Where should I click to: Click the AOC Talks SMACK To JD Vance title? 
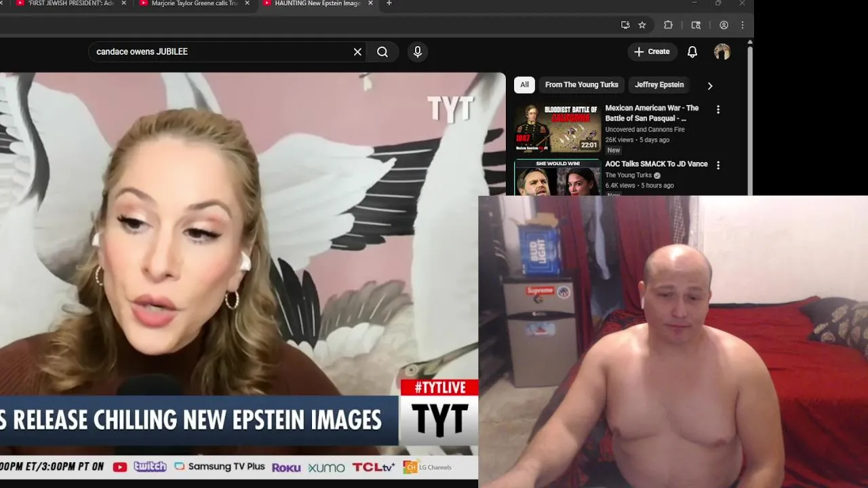pyautogui.click(x=656, y=164)
